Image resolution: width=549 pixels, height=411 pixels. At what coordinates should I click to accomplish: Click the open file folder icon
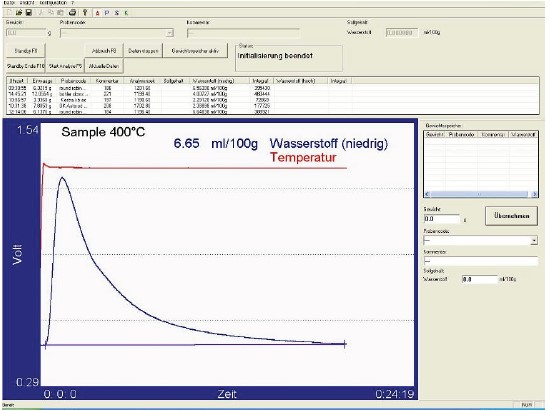pyautogui.click(x=19, y=13)
